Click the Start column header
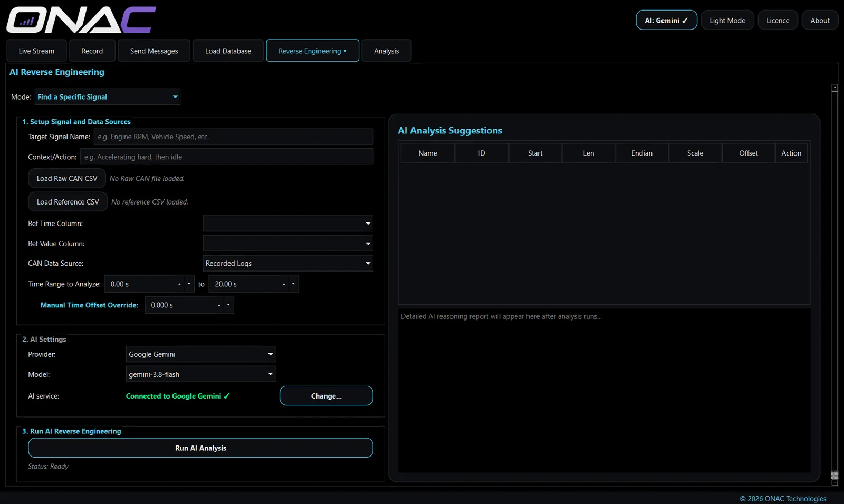Image resolution: width=844 pixels, height=504 pixels. pos(535,153)
